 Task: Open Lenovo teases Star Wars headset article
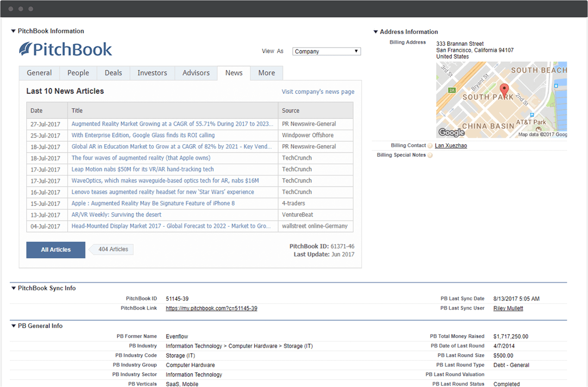click(163, 192)
